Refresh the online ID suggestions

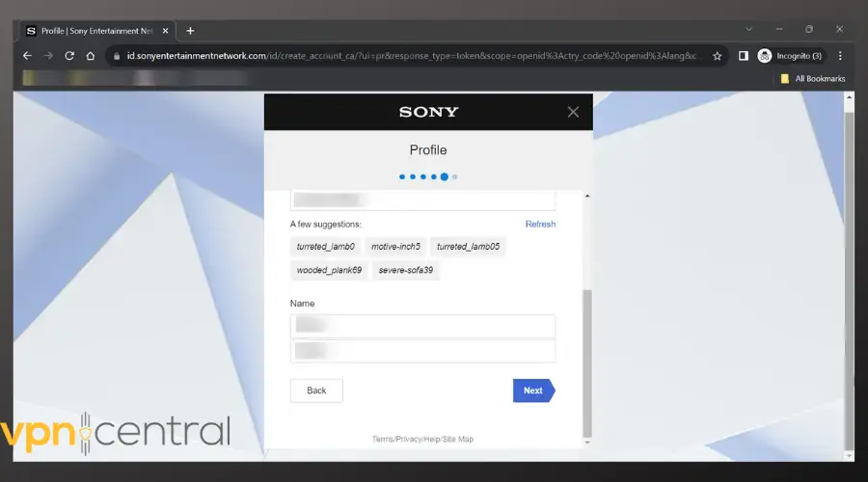(x=540, y=224)
